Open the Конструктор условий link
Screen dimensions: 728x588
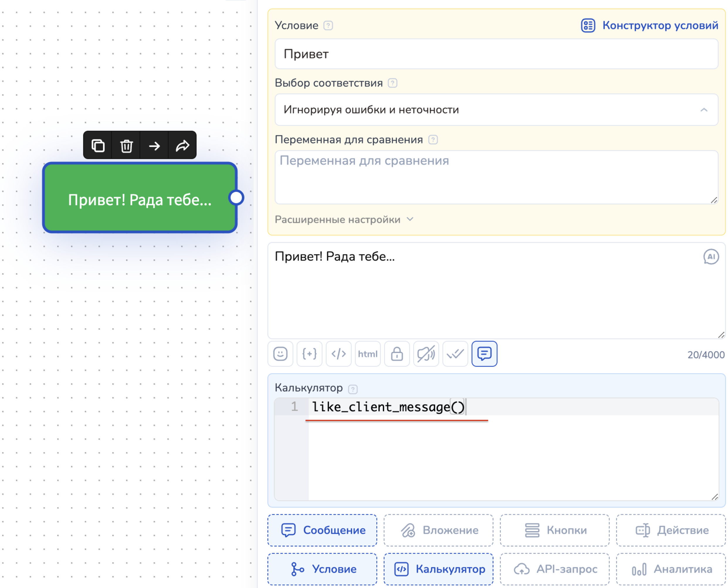point(650,26)
